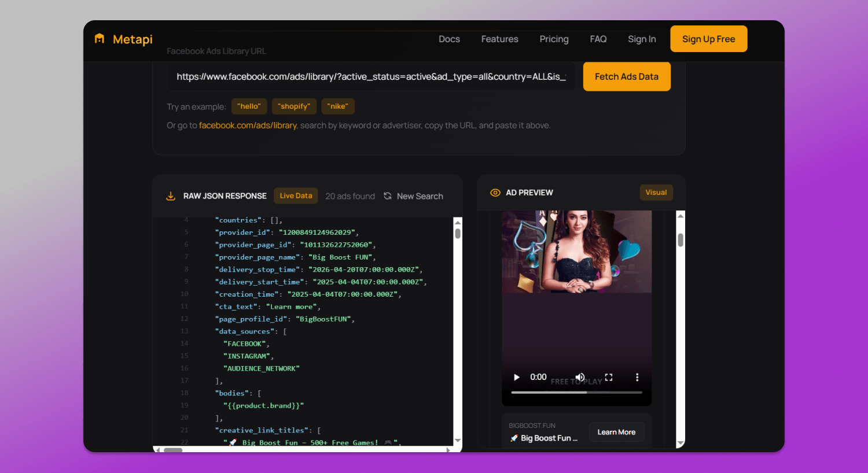Click the "delivery_stop_time" JSON line
This screenshot has height=473, width=868.
click(319, 269)
